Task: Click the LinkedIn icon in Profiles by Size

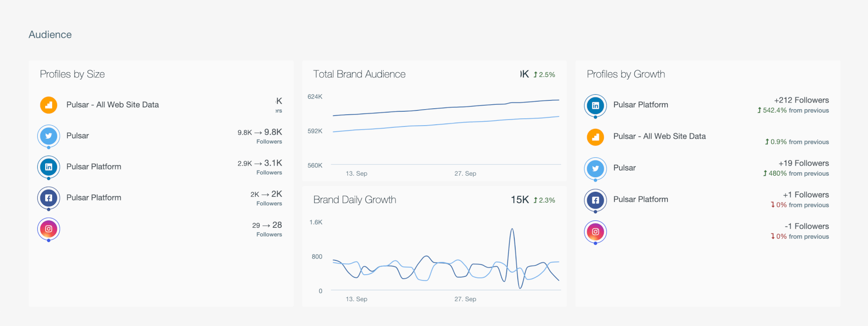Action: (x=49, y=167)
